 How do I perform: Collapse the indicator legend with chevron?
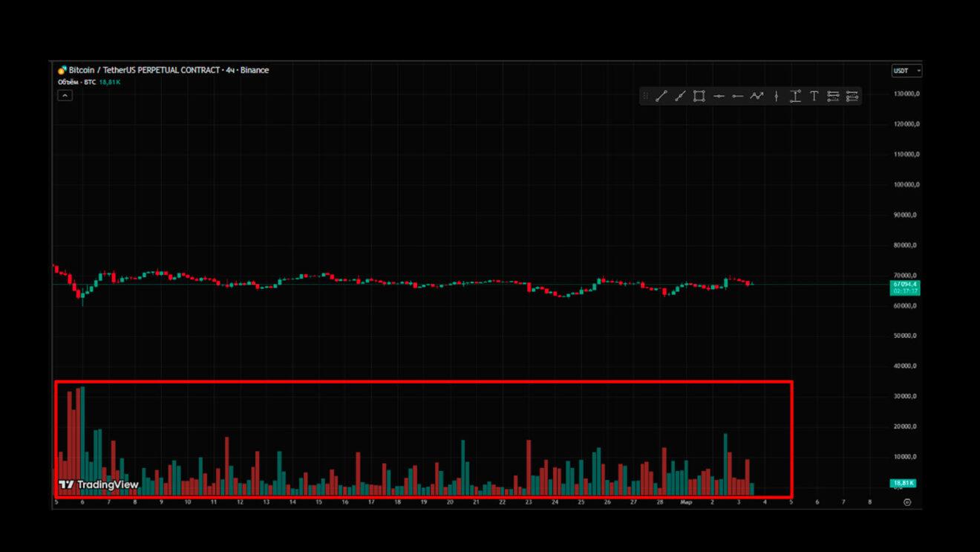pos(65,95)
